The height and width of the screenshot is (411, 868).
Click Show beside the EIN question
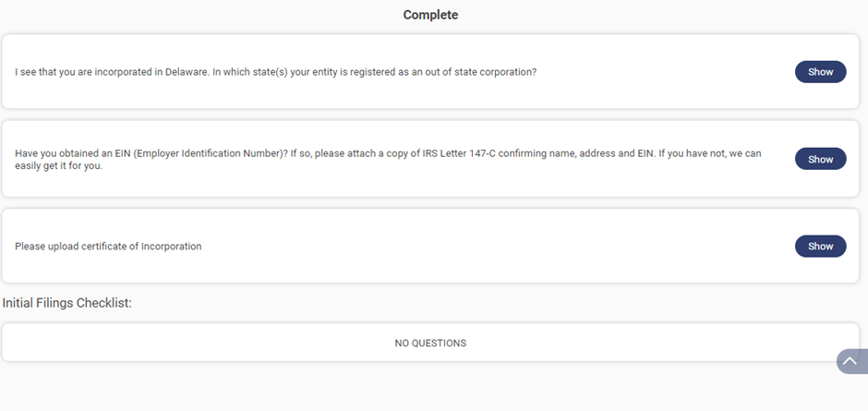point(820,160)
